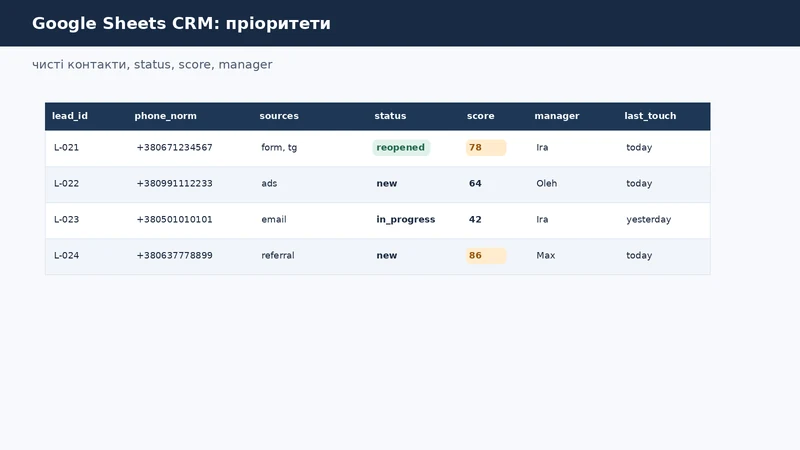Click the 'form, tg' sources cell
The height and width of the screenshot is (450, 800).
(279, 147)
